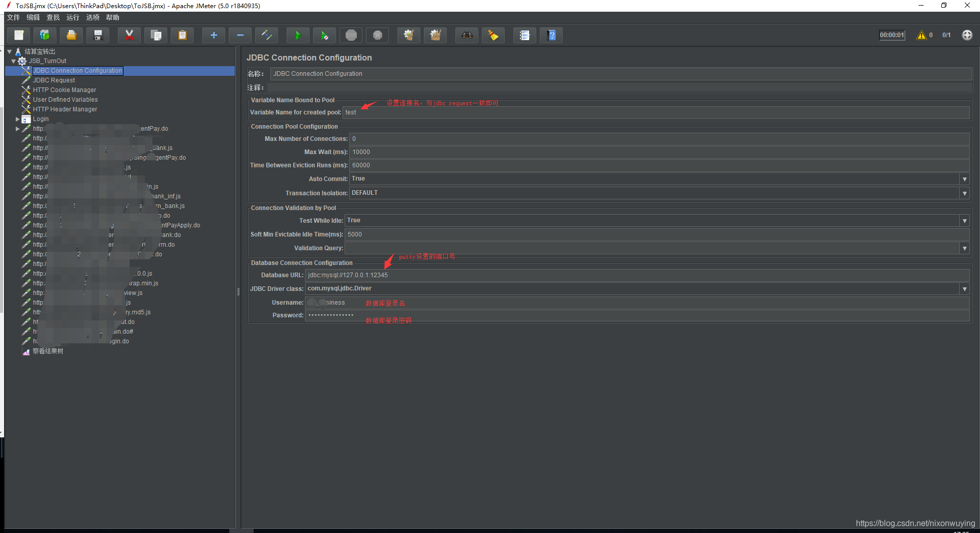Select HTTP Header Manager in tree
The height and width of the screenshot is (533, 980).
[65, 109]
